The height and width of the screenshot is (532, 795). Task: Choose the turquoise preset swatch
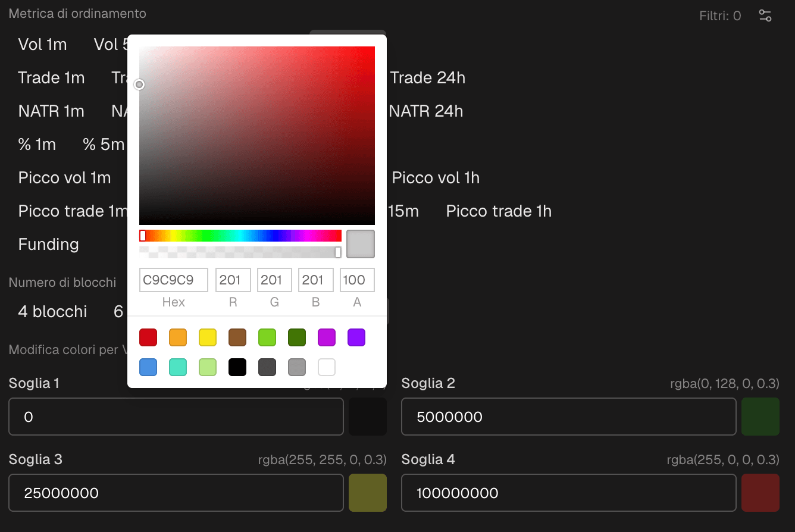click(178, 367)
